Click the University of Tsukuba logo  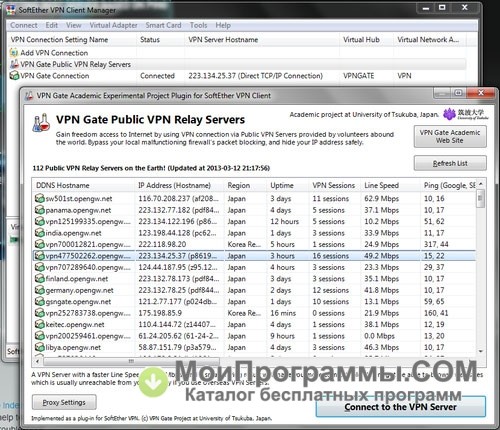click(466, 114)
